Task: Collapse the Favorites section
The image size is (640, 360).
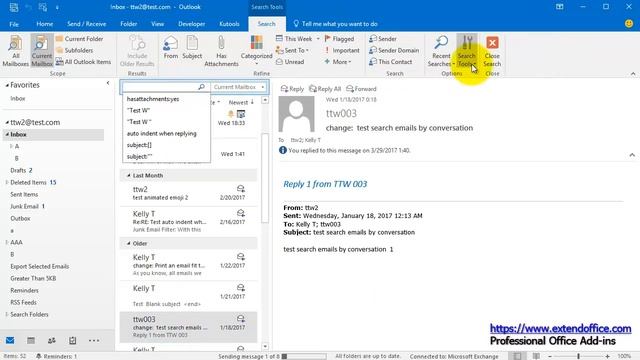Action: (7, 85)
